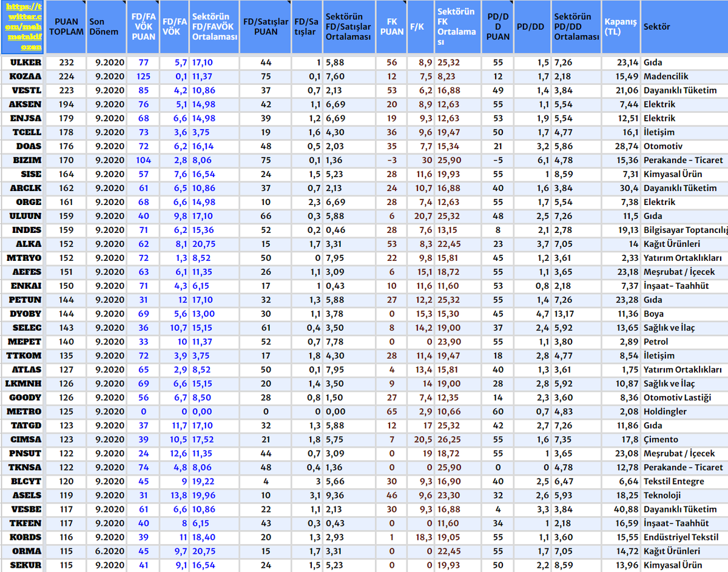
Task: Select the Sektörün FD/Satışlar Ortalaması header
Action: click(x=348, y=27)
